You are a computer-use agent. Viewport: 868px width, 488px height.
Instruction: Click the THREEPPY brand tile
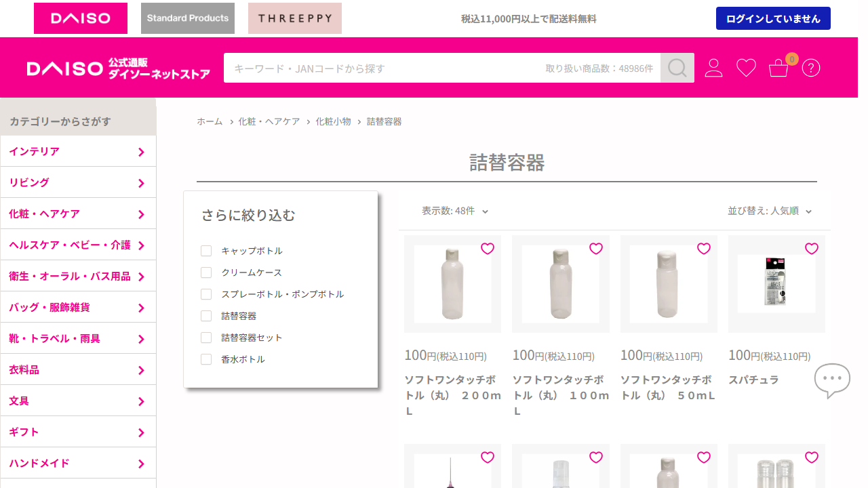coord(295,18)
